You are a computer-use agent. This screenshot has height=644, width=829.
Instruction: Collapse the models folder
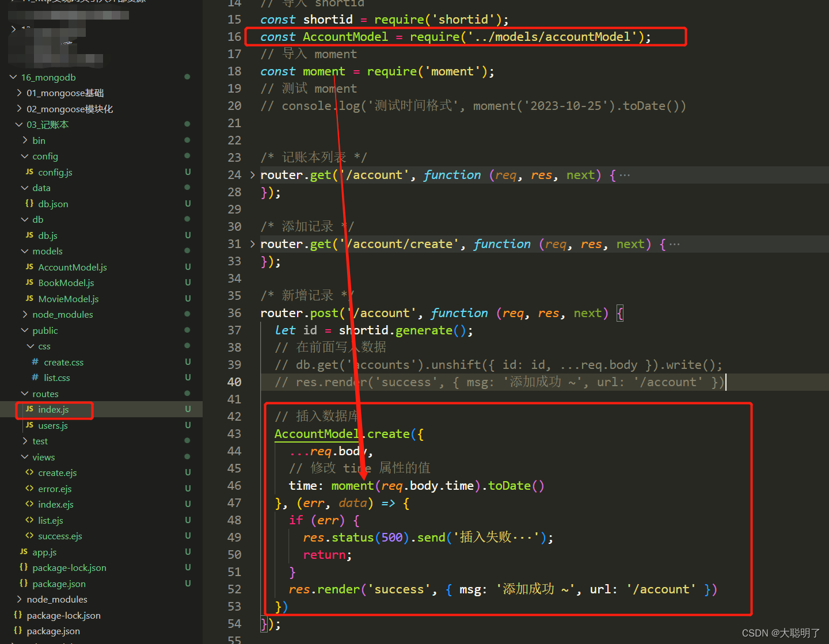point(25,251)
